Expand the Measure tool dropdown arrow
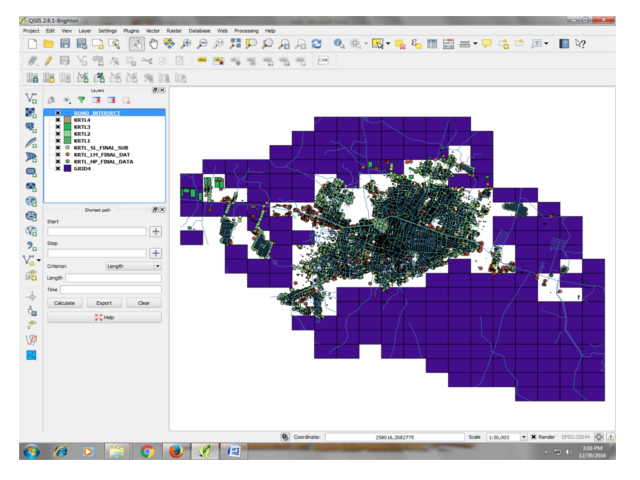The image size is (640, 480). pyautogui.click(x=475, y=44)
